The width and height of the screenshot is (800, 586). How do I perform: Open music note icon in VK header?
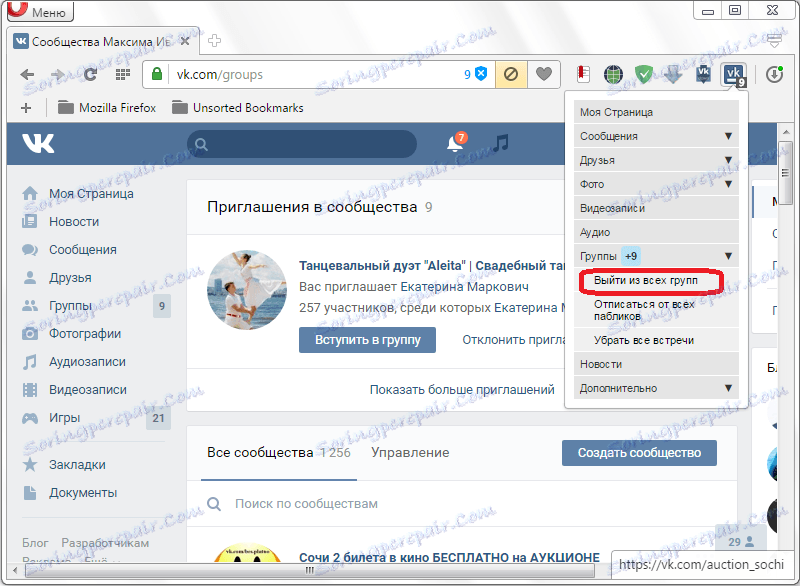tap(501, 143)
